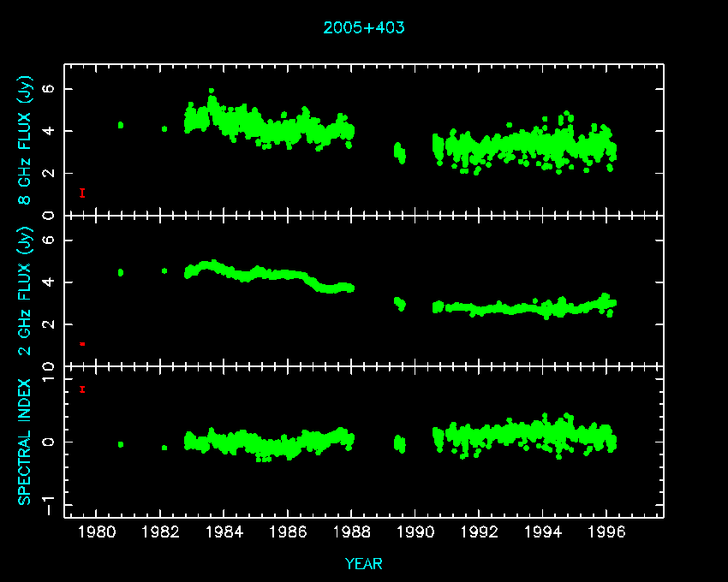Click the plot title 2005+403

click(x=364, y=27)
